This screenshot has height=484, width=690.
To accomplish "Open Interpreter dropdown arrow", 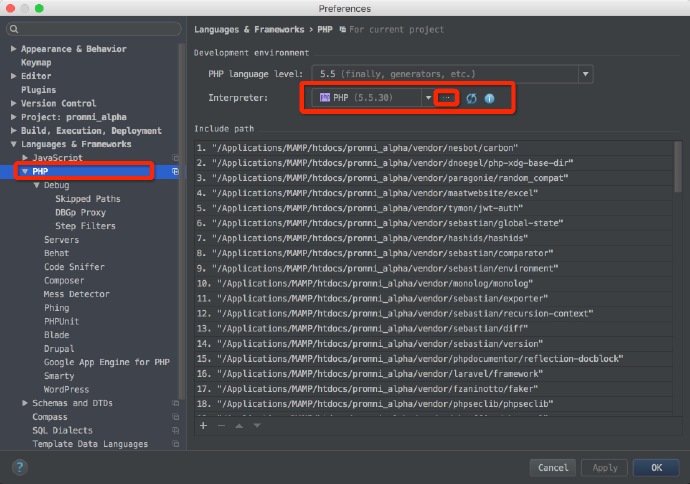I will click(x=428, y=98).
